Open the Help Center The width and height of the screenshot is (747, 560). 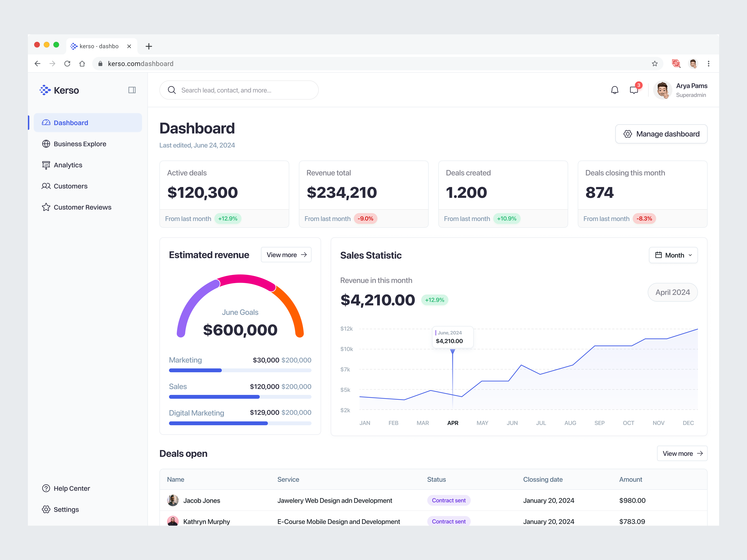(72, 488)
